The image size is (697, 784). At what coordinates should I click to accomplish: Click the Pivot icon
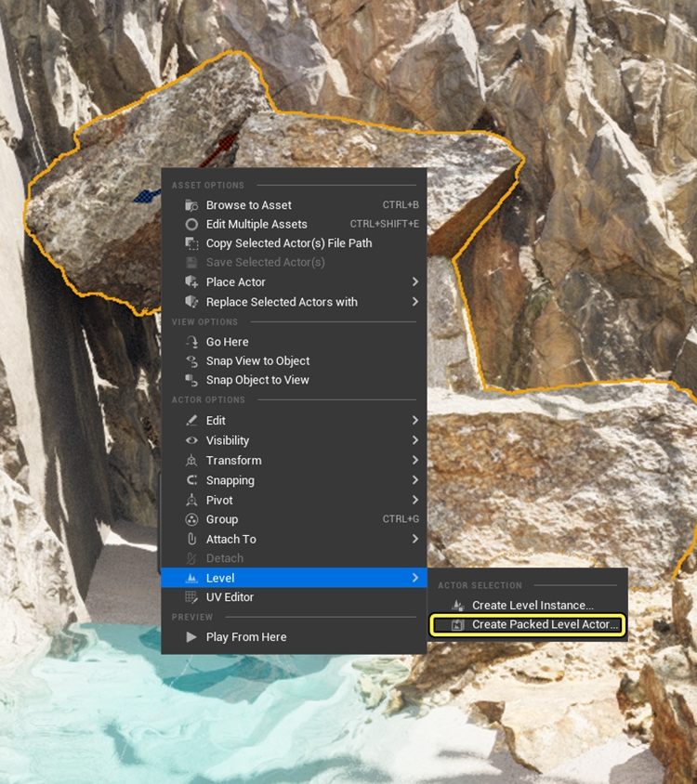(191, 500)
